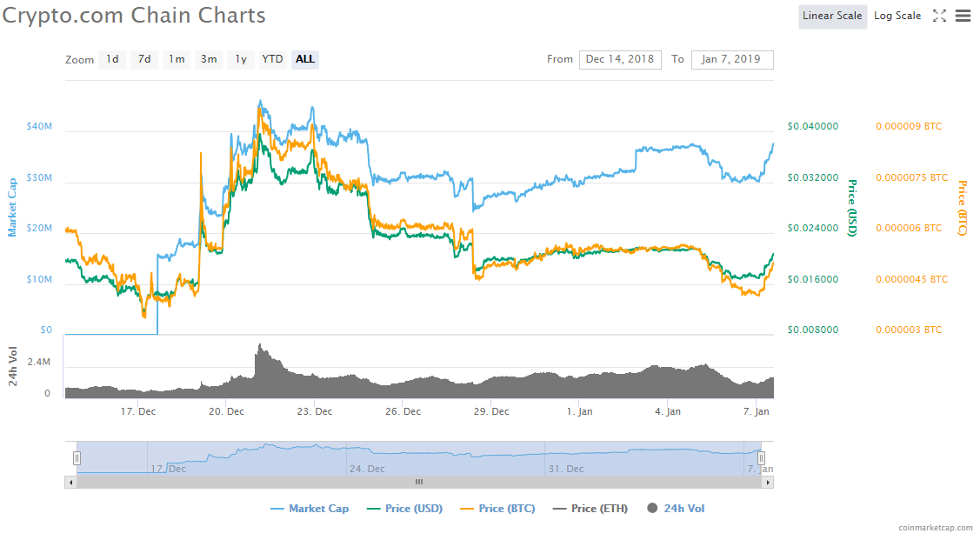Click the $0.016000 USD price axis label
980x540 pixels.
[812, 279]
